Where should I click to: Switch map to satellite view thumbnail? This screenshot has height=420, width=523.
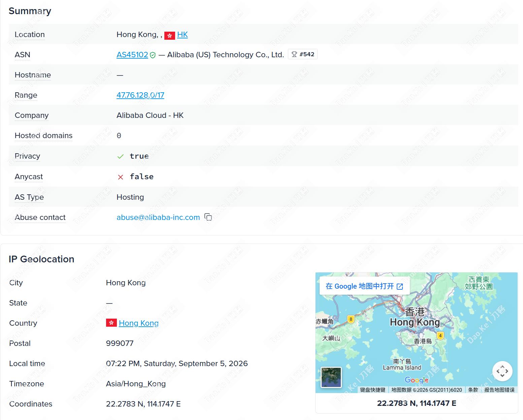(331, 377)
